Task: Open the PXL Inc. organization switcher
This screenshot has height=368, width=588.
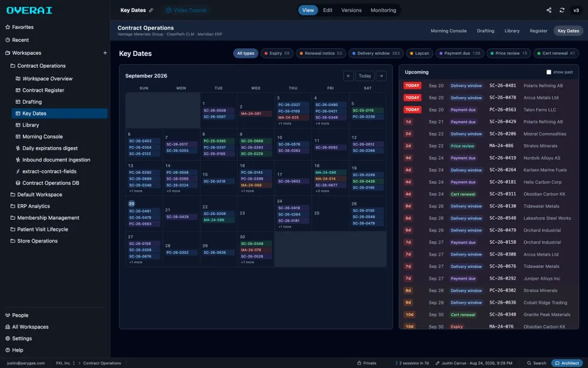Action: [65, 363]
